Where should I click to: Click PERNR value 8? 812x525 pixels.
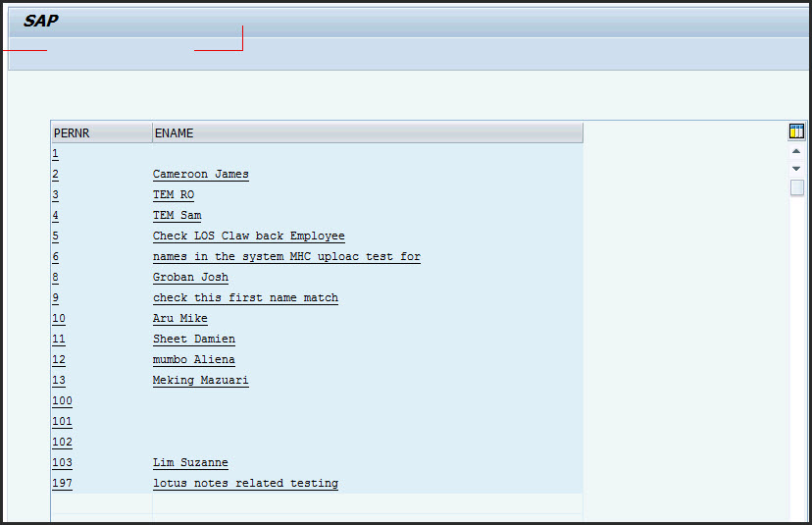(56, 278)
